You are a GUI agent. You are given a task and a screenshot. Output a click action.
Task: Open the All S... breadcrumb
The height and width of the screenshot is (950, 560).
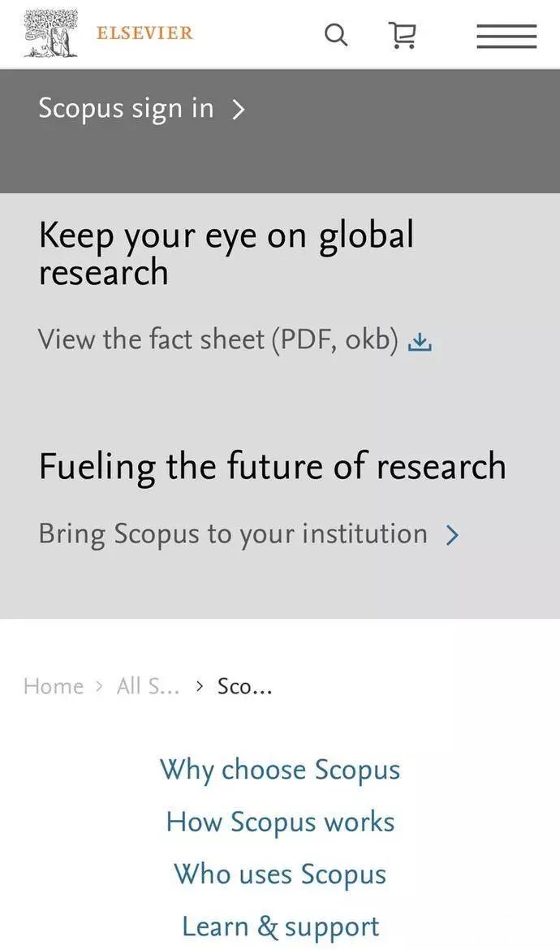coord(149,686)
